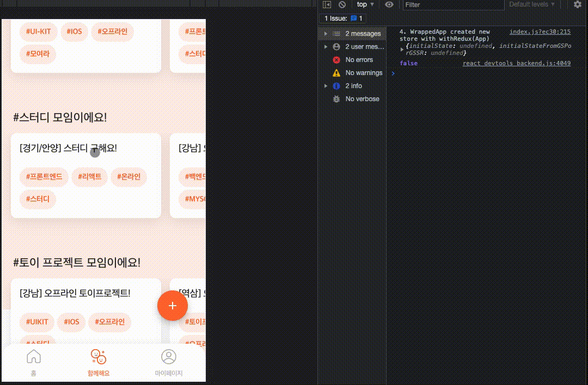Open the 1 Issue badge
588x385 pixels.
click(343, 18)
